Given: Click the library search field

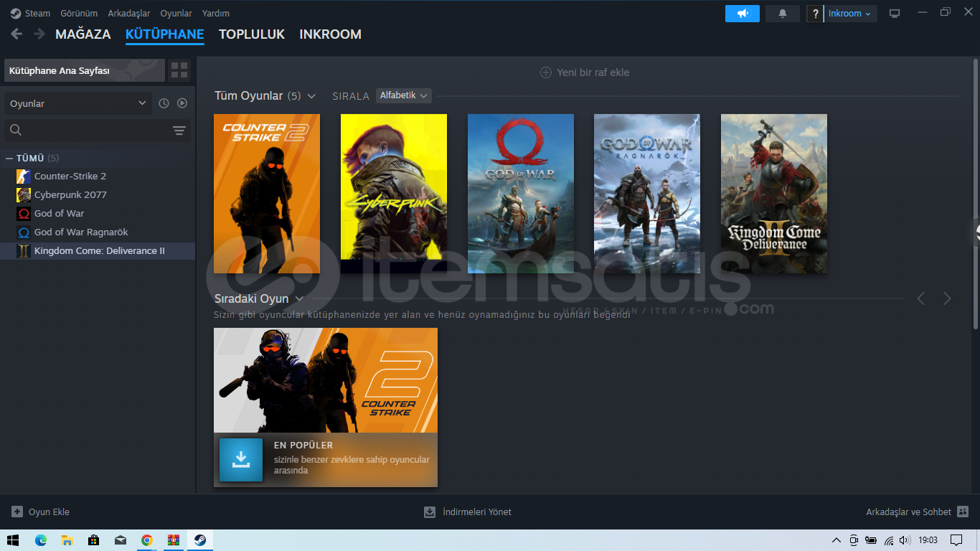Looking at the screenshot, I should click(x=86, y=130).
